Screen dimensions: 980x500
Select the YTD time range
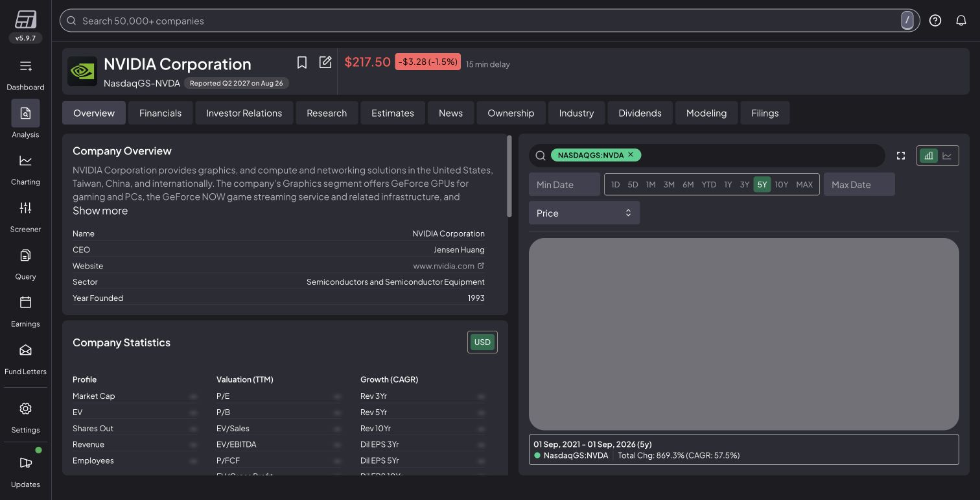tap(709, 185)
